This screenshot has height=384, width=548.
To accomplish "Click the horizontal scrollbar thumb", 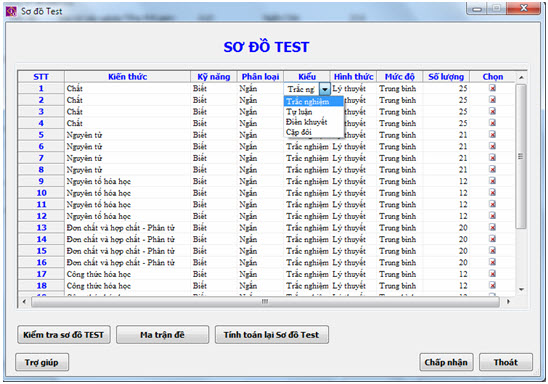I will pyautogui.click(x=265, y=301).
